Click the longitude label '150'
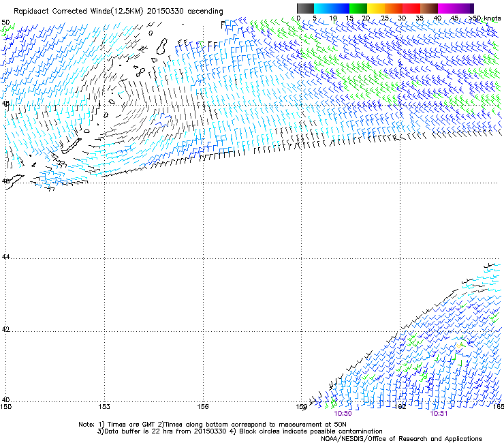The width and height of the screenshot is (504, 443). tap(5, 407)
